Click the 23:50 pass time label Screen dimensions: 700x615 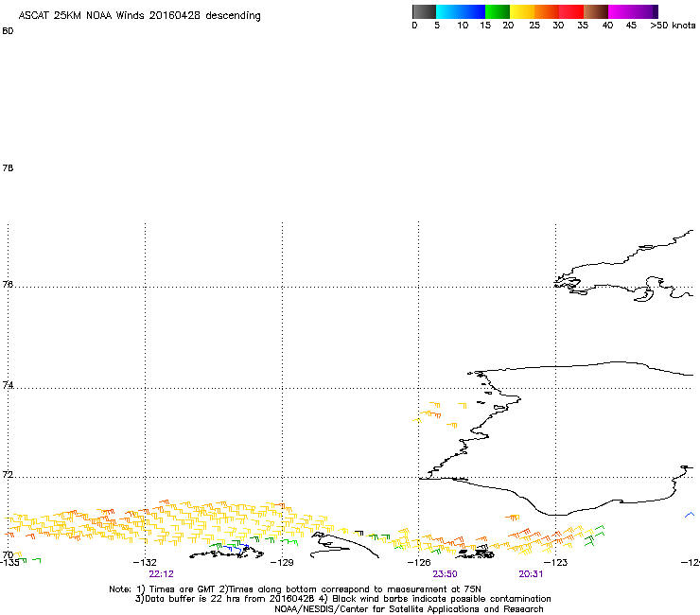(x=445, y=574)
